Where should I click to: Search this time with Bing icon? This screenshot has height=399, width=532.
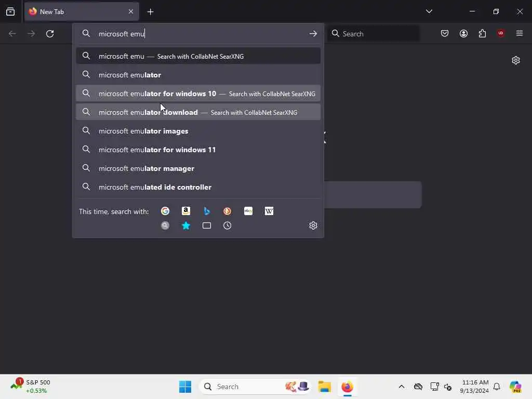click(206, 211)
